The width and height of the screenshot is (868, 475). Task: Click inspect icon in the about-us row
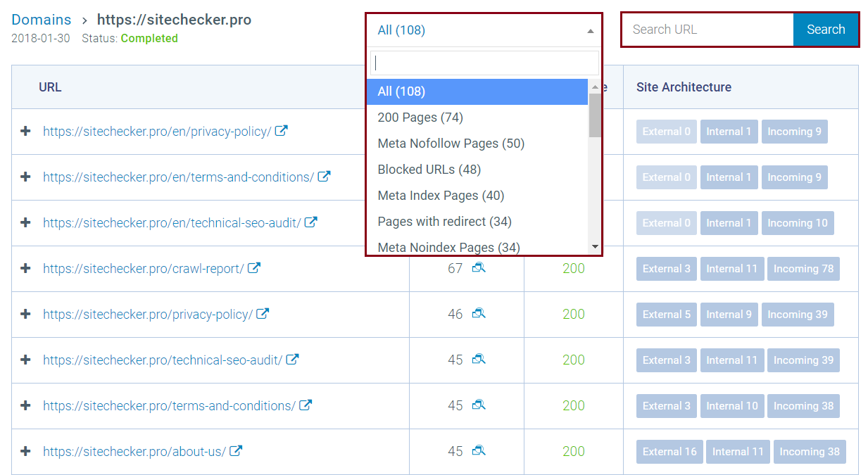tap(479, 451)
